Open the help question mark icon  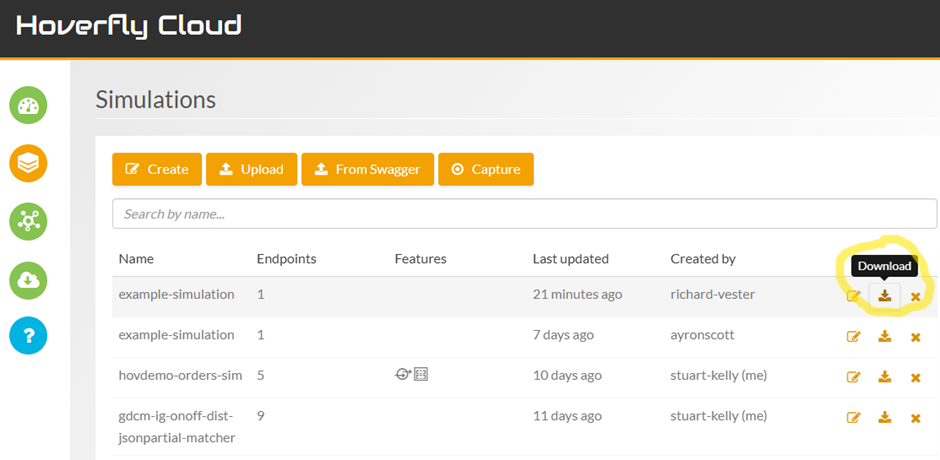[28, 337]
